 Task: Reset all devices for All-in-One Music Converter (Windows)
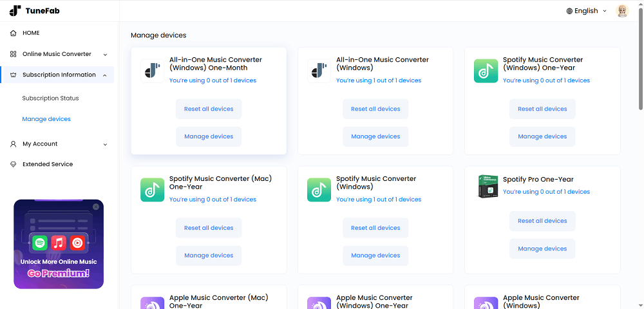click(x=375, y=109)
